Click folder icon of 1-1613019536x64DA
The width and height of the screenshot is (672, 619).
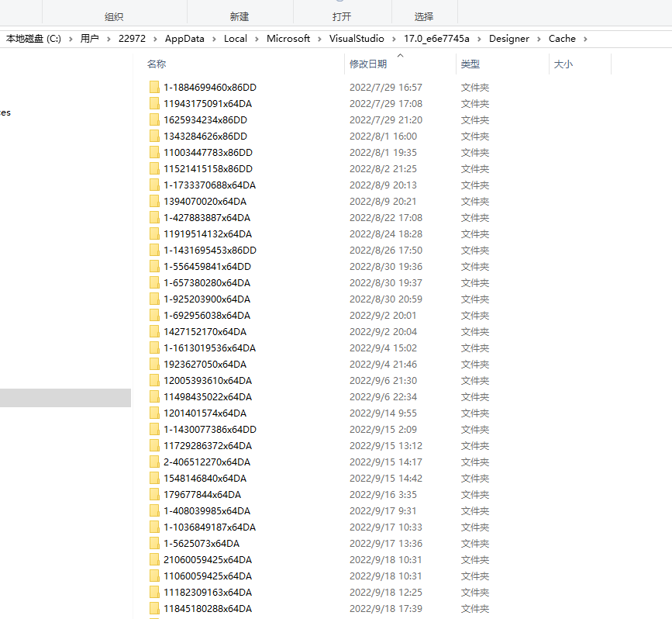154,348
